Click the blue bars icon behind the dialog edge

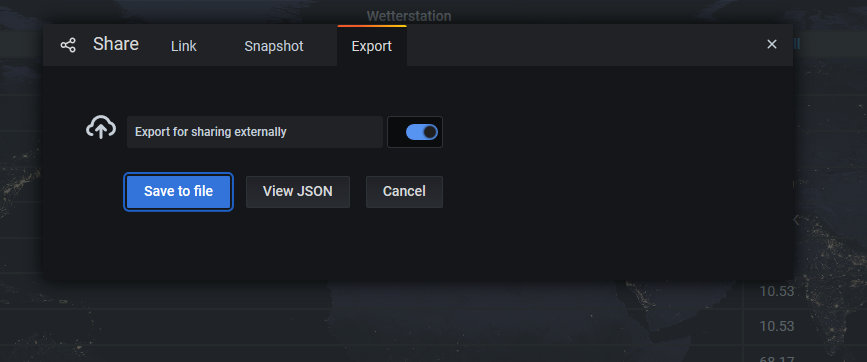click(x=797, y=44)
